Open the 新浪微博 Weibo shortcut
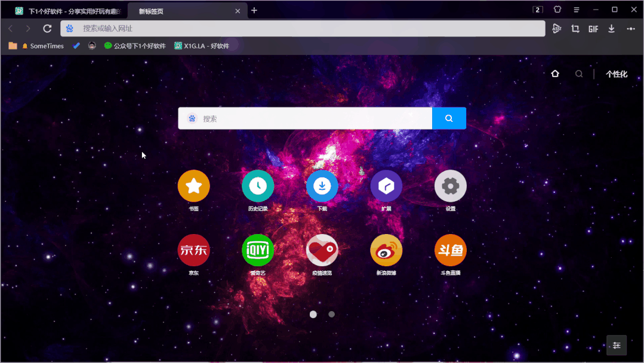 pos(386,250)
